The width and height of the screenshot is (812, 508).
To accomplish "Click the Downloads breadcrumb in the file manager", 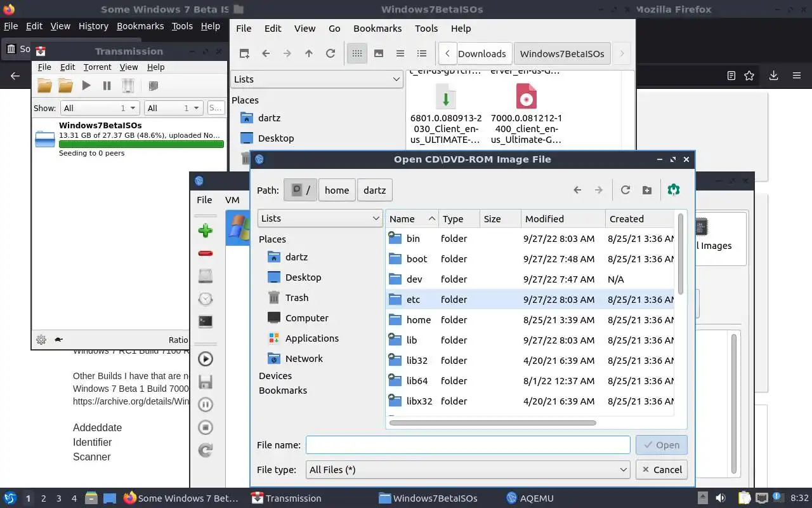I will [481, 53].
